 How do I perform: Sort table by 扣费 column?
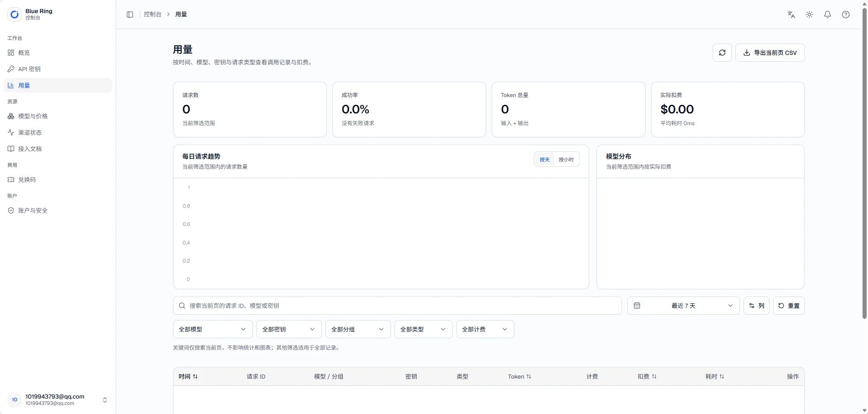click(x=647, y=376)
